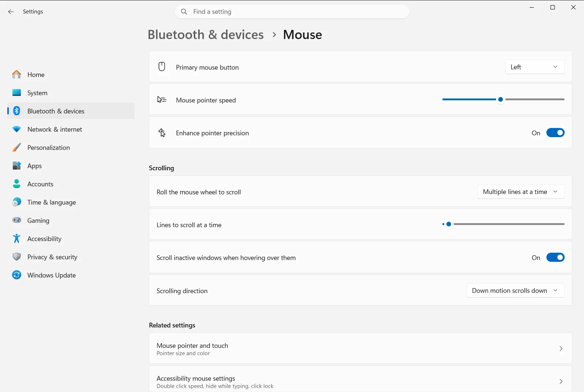Click the pointer speed cursor icon
The width and height of the screenshot is (584, 392).
[x=162, y=100]
